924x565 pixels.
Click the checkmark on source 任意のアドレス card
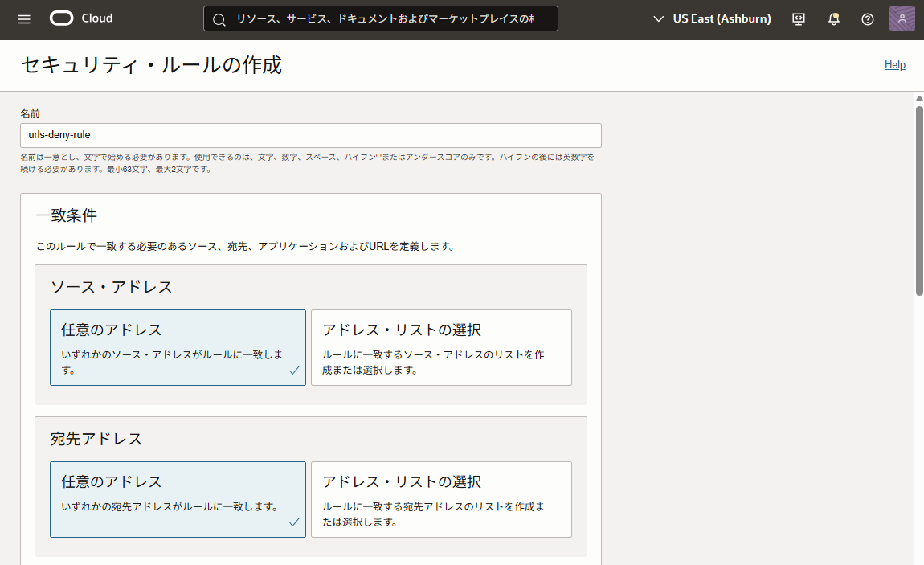(294, 371)
